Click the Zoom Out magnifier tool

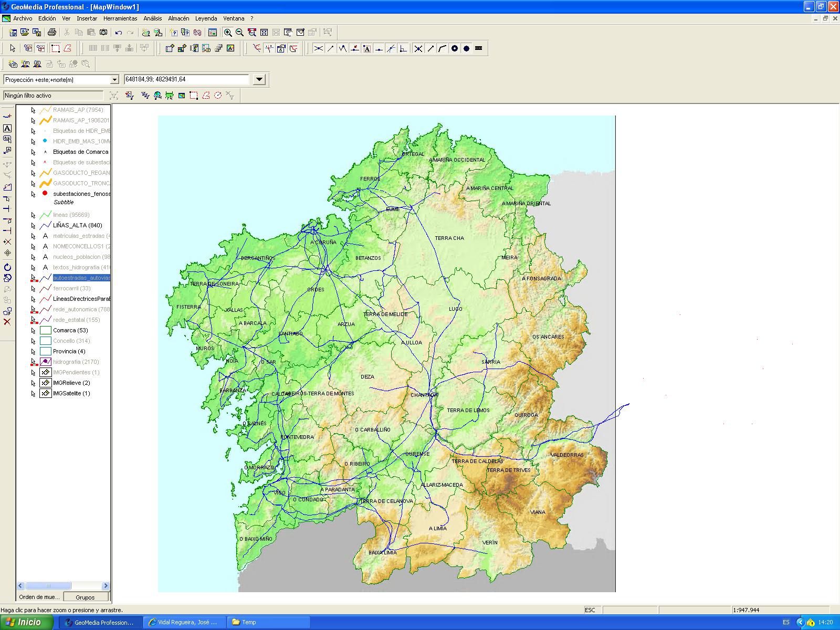239,33
